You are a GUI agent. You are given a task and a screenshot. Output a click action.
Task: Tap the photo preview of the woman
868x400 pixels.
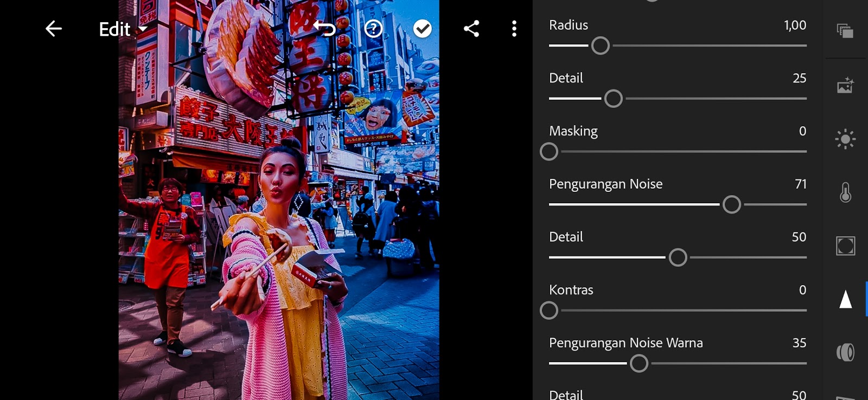tap(279, 200)
